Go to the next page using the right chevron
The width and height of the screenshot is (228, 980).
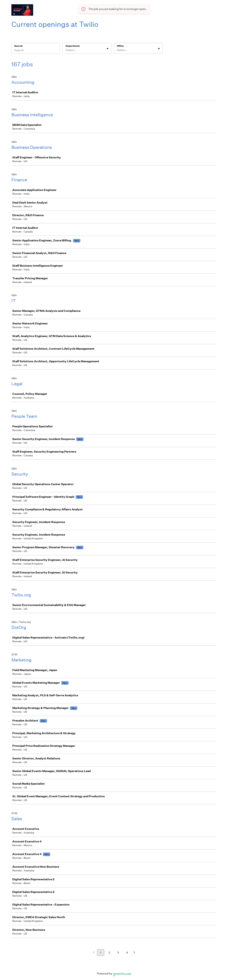(x=134, y=952)
